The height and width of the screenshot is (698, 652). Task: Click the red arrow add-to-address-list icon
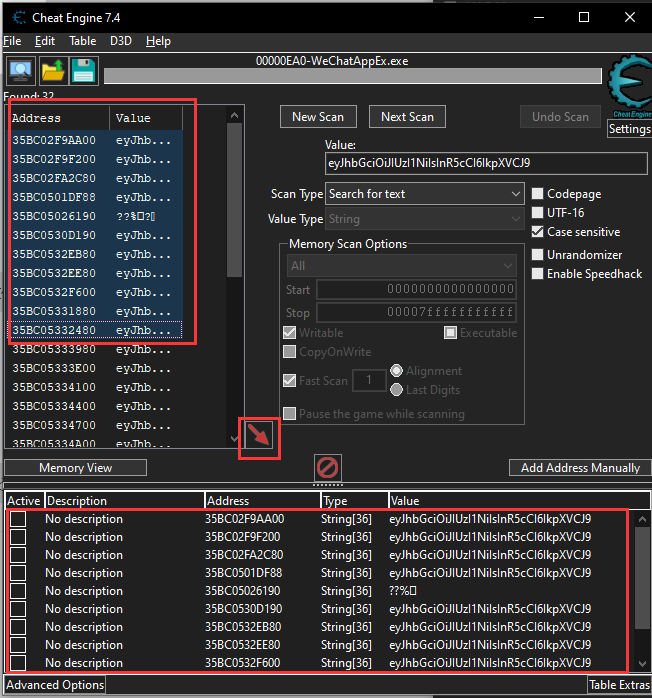coord(259,436)
